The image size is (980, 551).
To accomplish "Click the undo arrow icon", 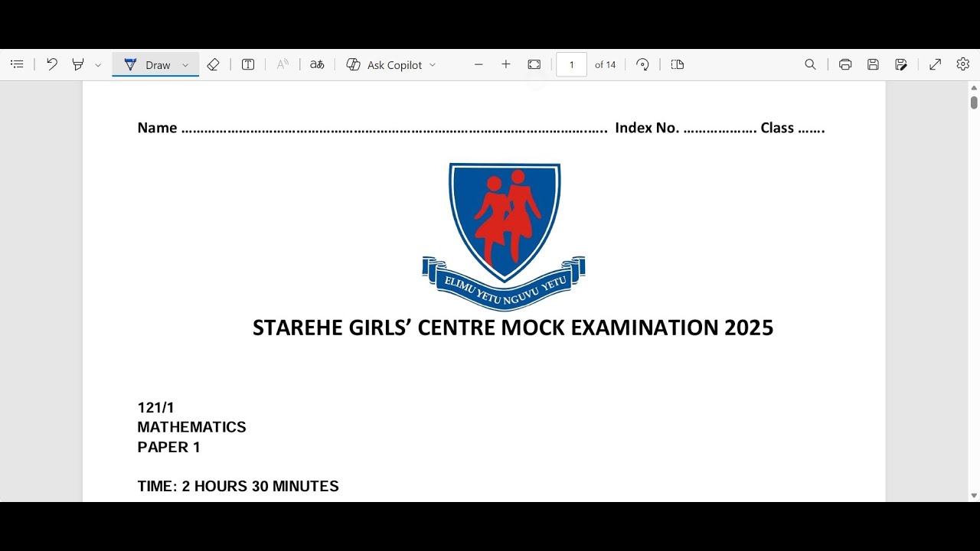I will 52,65.
